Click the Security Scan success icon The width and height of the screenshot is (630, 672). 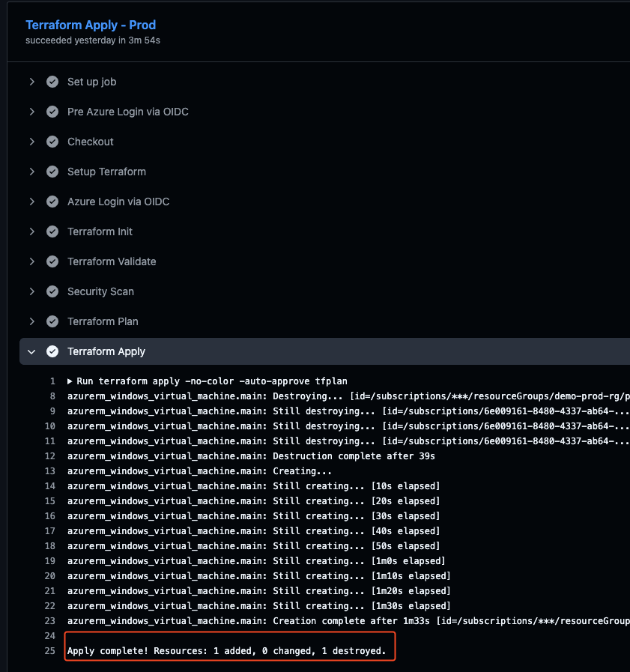(x=52, y=291)
